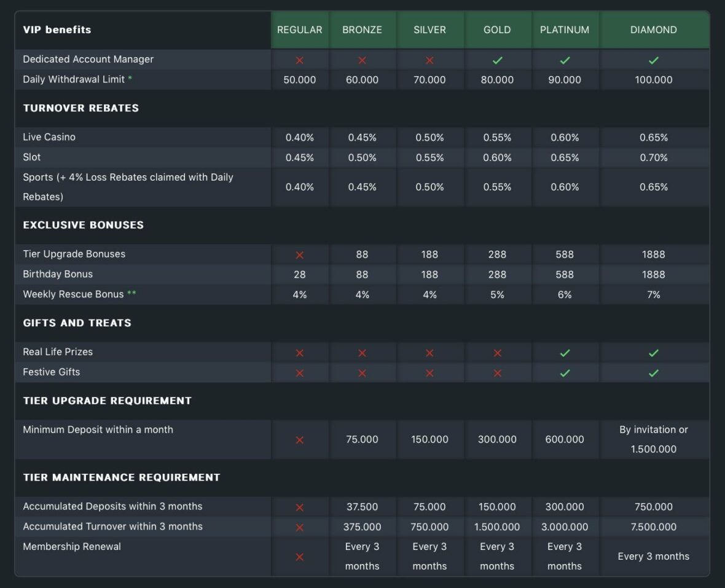This screenshot has width=725, height=588.
Task: Click the Sports Loss Rebates row label
Action: pos(128,187)
